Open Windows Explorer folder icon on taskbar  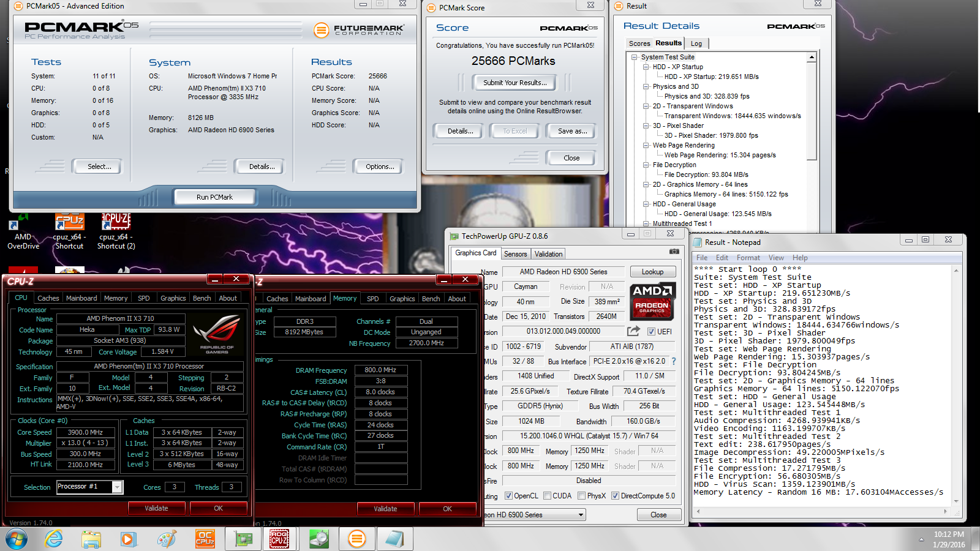[91, 539]
